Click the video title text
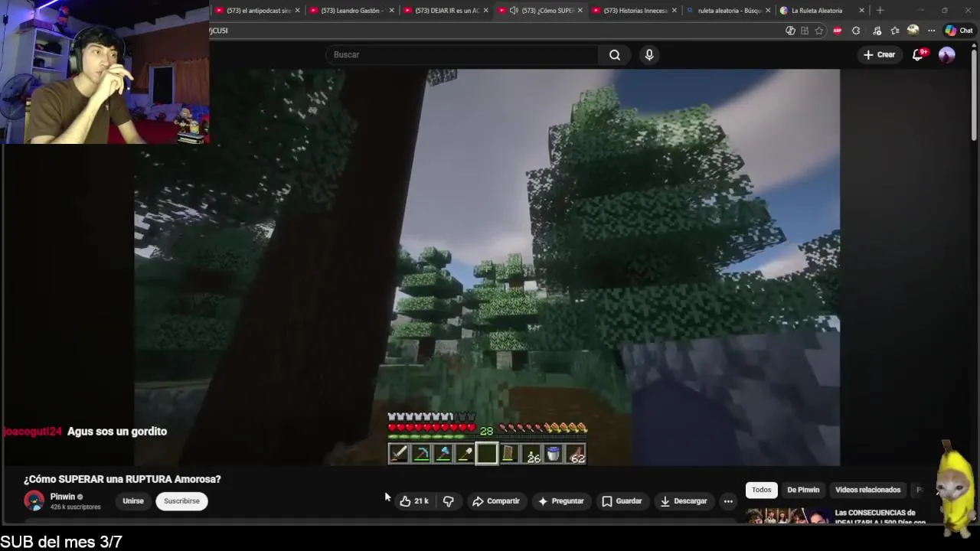 (x=122, y=479)
